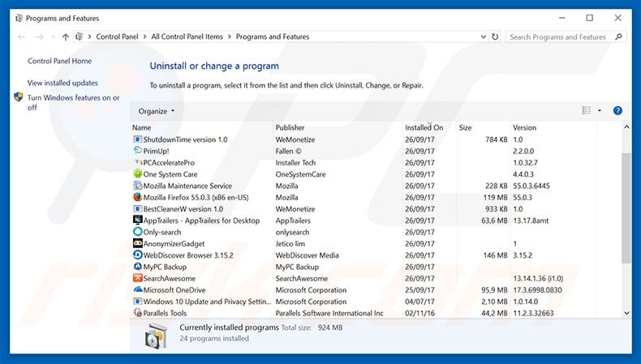641x364 pixels.
Task: Click the PrimUp! program icon
Action: pos(138,151)
